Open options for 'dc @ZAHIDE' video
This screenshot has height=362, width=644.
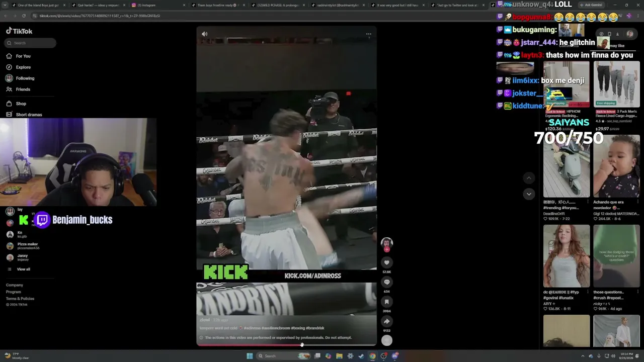tap(588, 292)
